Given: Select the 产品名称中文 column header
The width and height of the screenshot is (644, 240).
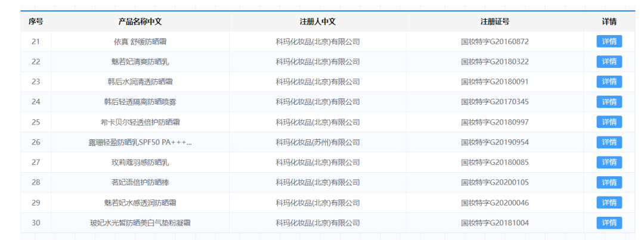Looking at the screenshot, I should pos(140,21).
